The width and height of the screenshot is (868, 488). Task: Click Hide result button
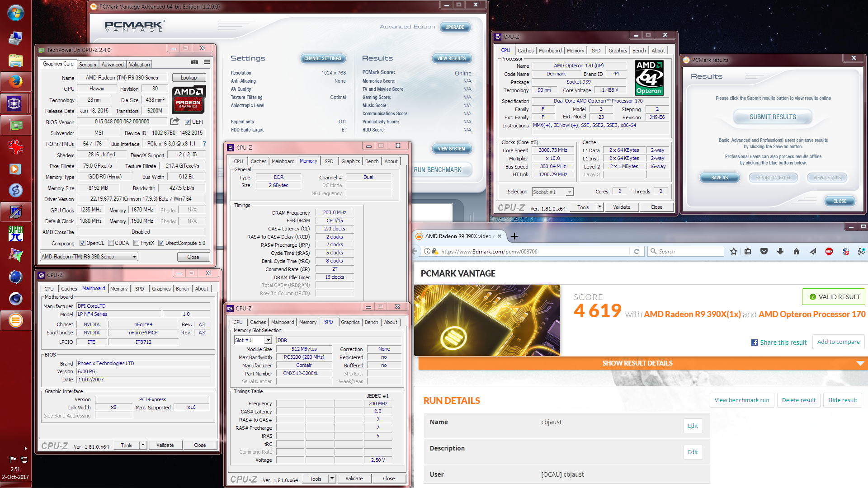click(x=842, y=400)
